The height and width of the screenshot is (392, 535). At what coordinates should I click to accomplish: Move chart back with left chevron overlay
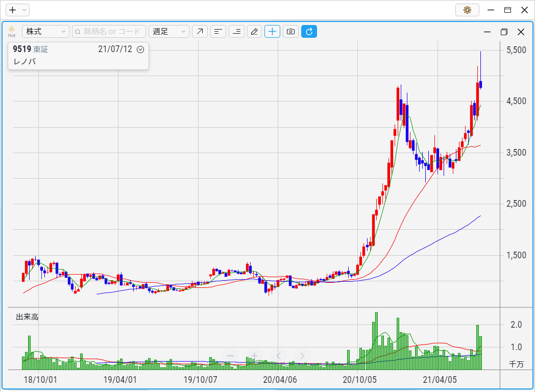coord(278,356)
